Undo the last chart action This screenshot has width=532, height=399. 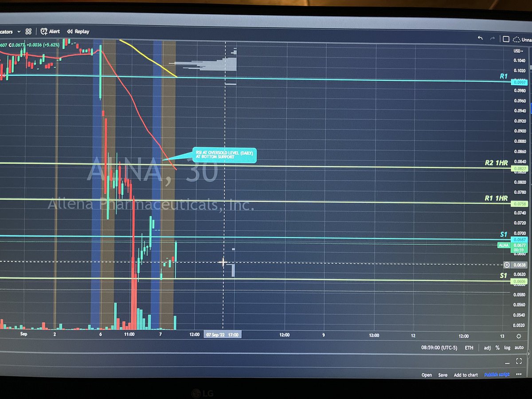point(480,39)
